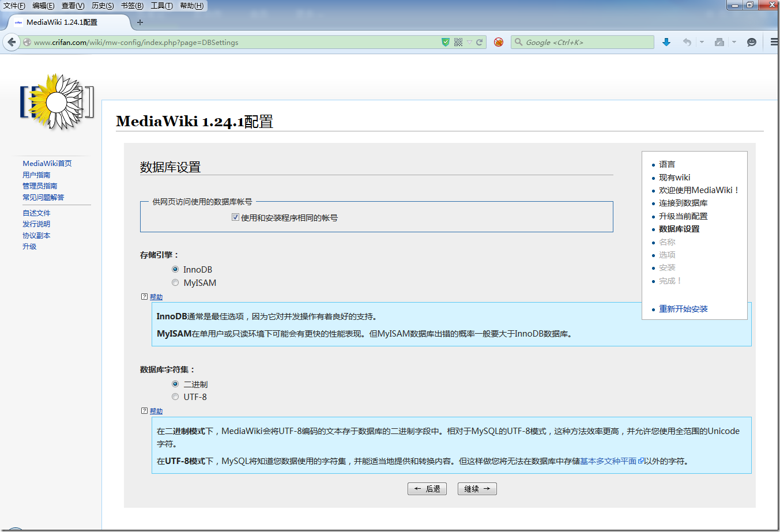Expand the dropdown next to undo icon

[x=702, y=42]
